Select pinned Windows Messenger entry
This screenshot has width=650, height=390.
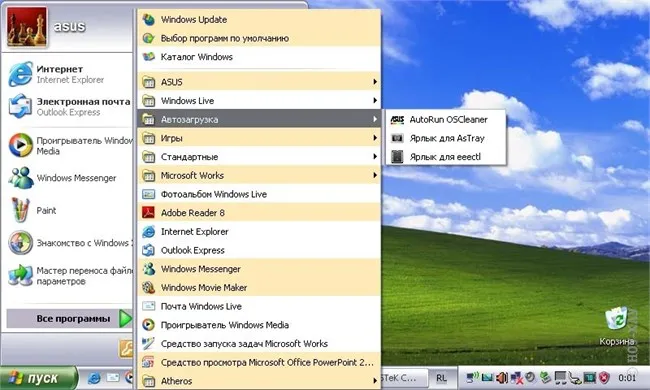(x=68, y=178)
